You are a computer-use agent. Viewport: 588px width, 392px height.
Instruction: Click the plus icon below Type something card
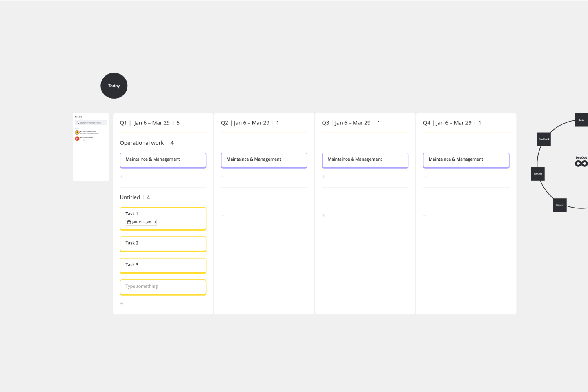click(x=122, y=304)
